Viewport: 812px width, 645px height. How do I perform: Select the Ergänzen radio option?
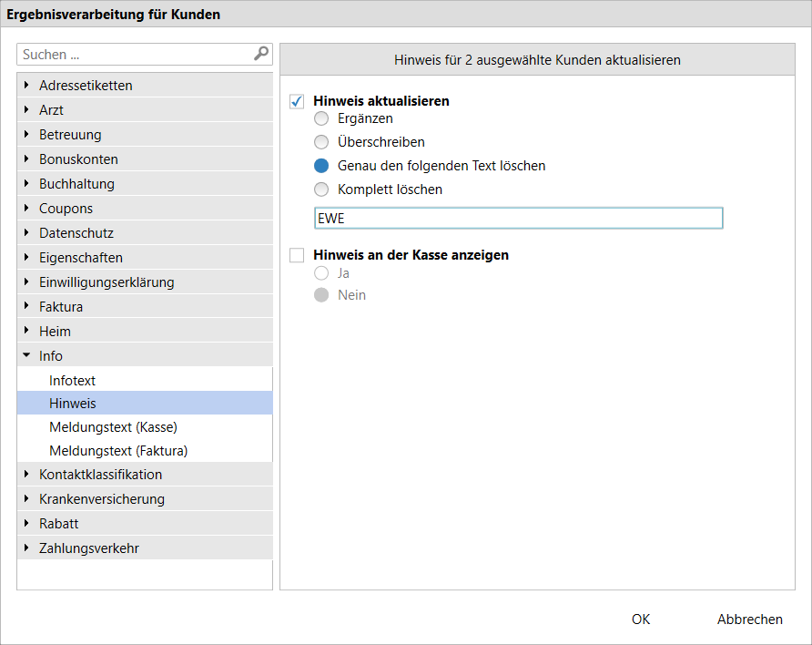(321, 118)
